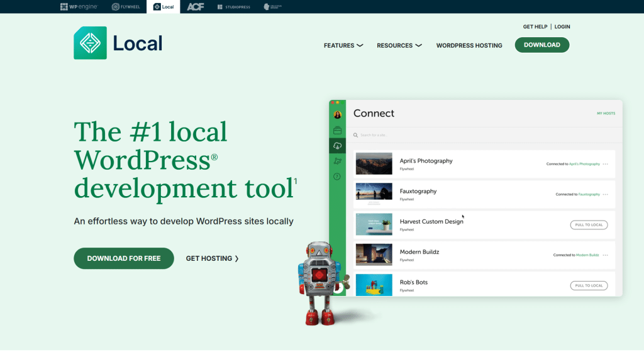Viewport: 644px width, 362px height.
Task: Click Rob's Bots site name
Action: tap(414, 282)
